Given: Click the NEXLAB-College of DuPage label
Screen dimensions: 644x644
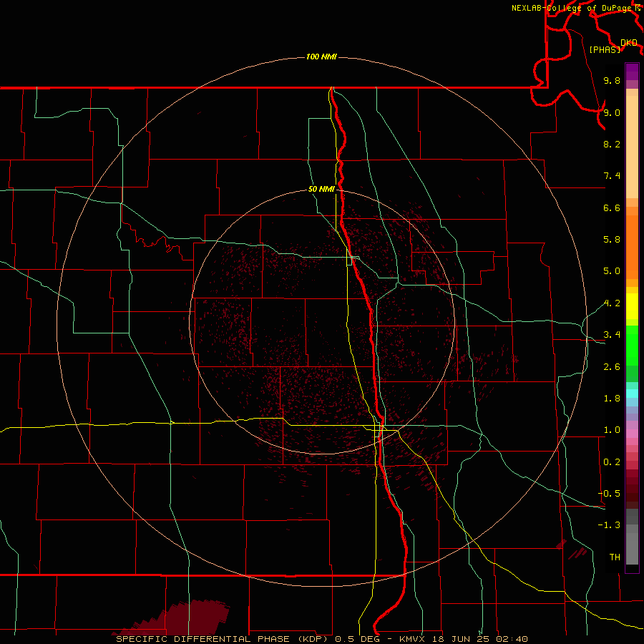Looking at the screenshot, I should (x=572, y=8).
